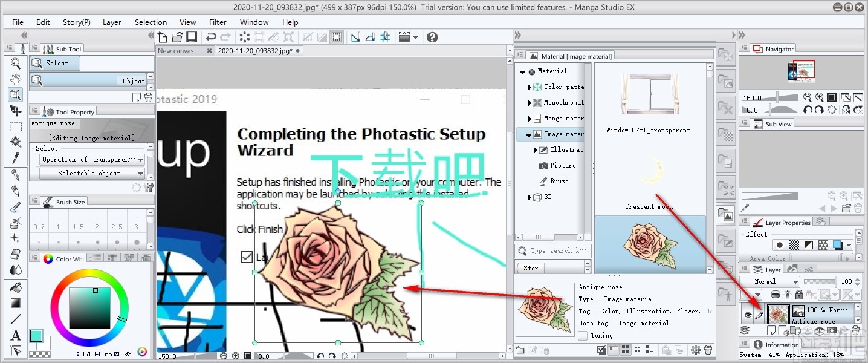Click the Save toolbar icon

pyautogui.click(x=192, y=37)
